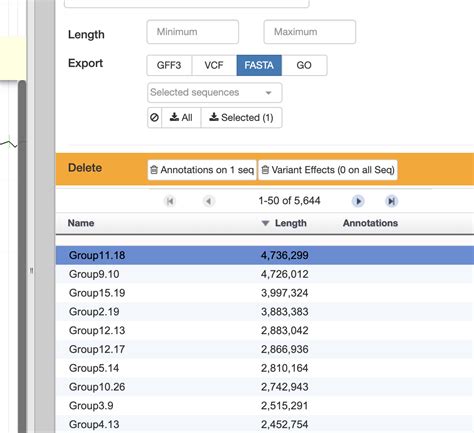
Task: Click trash icon for Annotations on 1 seq
Action: 154,170
